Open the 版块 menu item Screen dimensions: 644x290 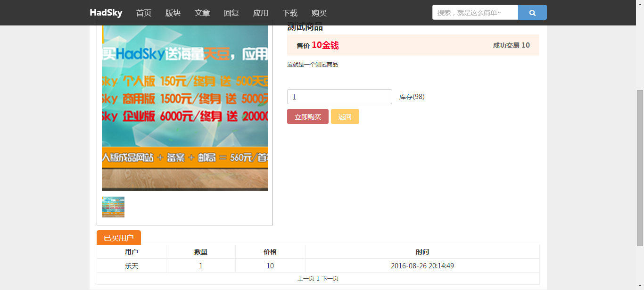point(173,13)
